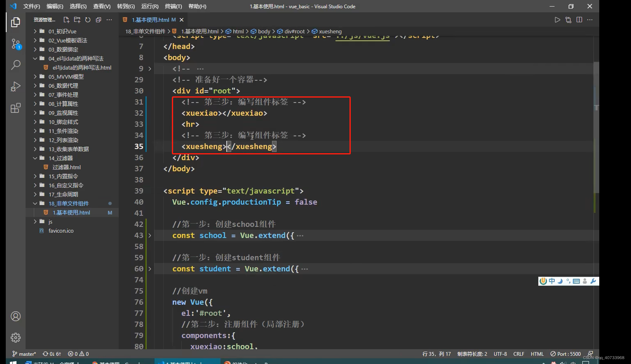Click the 行 35, 列 17 cursor position

[x=436, y=354]
